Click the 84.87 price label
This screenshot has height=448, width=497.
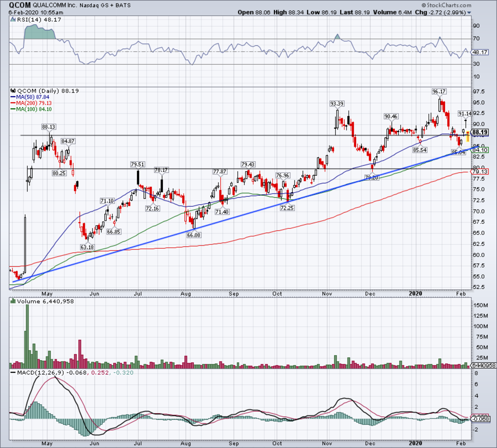pyautogui.click(x=68, y=141)
